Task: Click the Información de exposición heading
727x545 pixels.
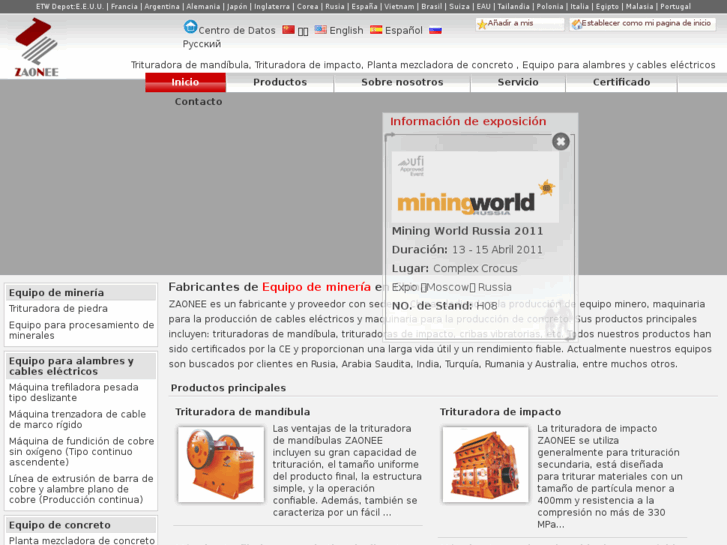Action: click(x=468, y=122)
